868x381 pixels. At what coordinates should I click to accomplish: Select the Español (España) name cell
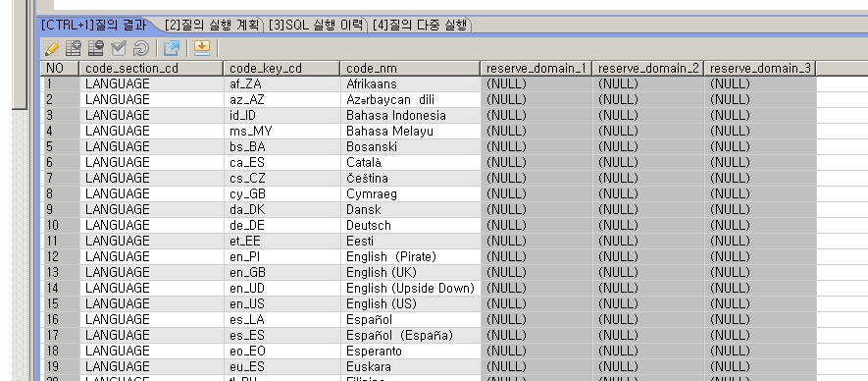click(410, 336)
